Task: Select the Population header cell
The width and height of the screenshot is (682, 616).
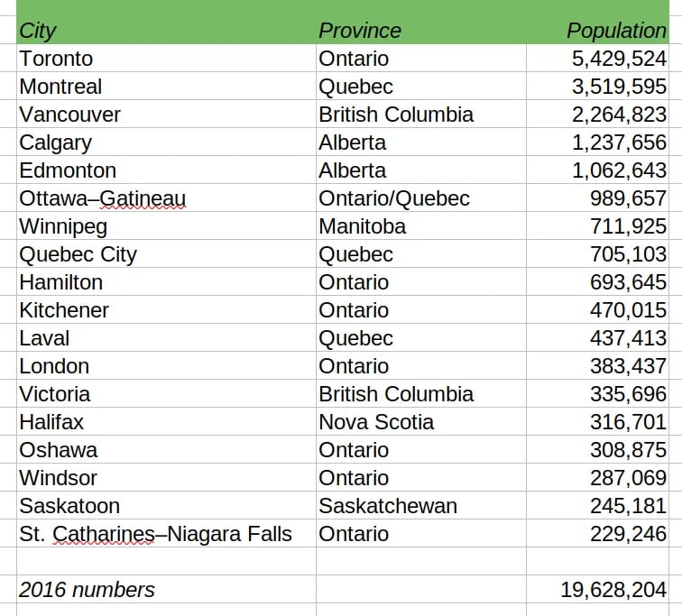Action: point(597,30)
